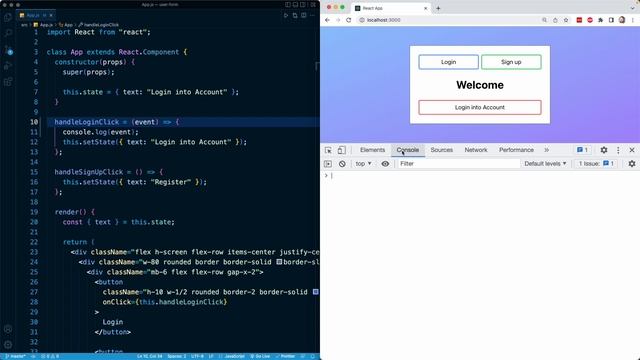Open the Search view in VS Code activity bar
The width and height of the screenshot is (640, 360).
pyautogui.click(x=8, y=33)
